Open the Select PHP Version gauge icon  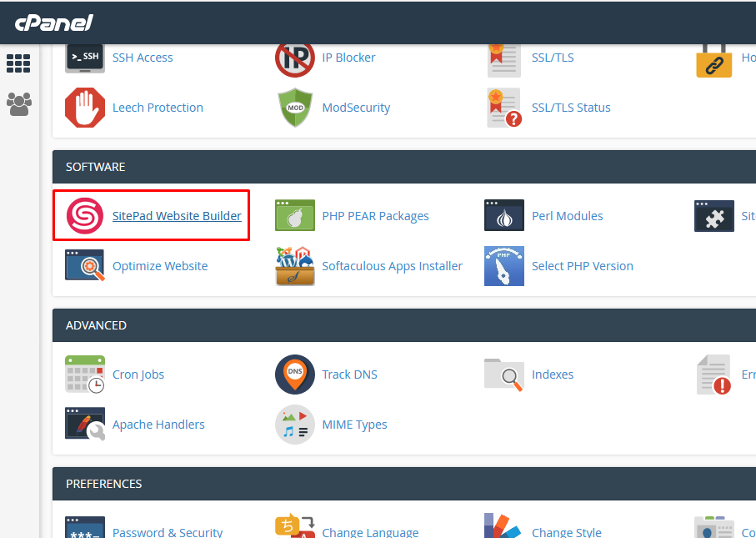pos(504,266)
